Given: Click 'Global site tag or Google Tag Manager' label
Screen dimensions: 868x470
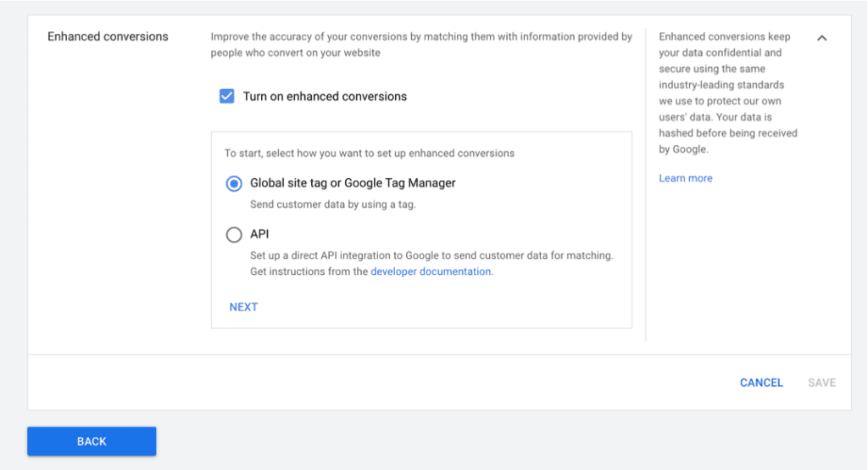Looking at the screenshot, I should [x=353, y=183].
